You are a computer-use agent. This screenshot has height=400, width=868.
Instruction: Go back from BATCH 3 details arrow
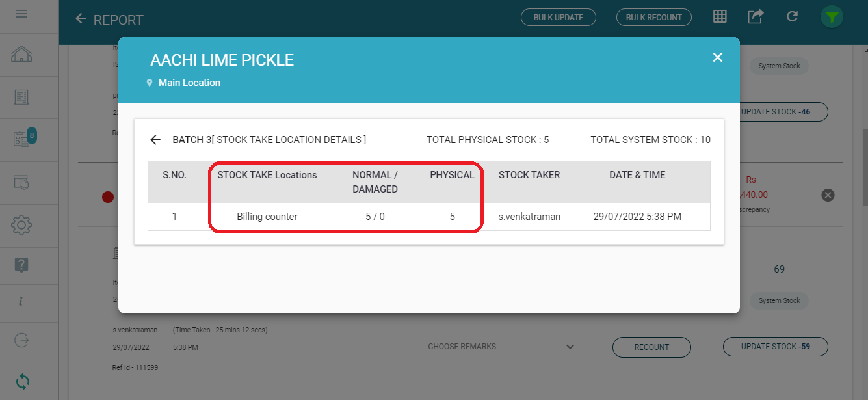[155, 140]
